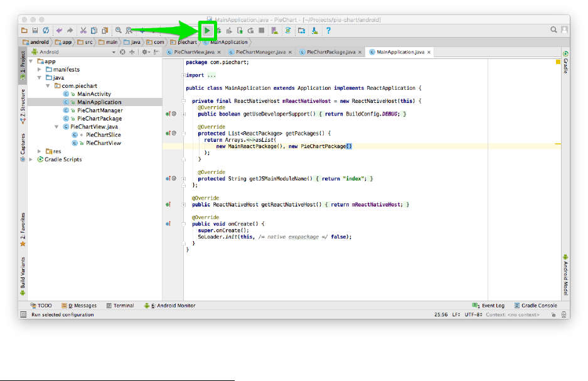The height and width of the screenshot is (381, 588).
Task: Expand the Gradle Scripts node
Action: (x=32, y=159)
